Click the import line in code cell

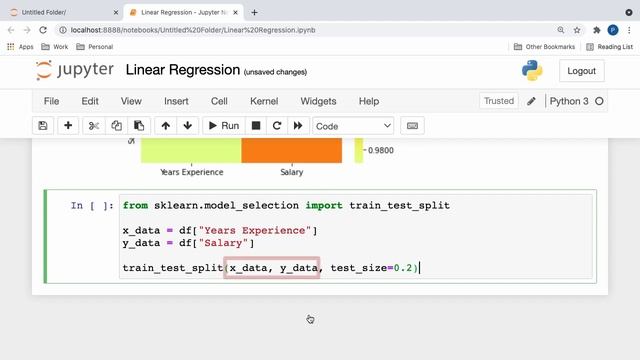[x=286, y=206]
